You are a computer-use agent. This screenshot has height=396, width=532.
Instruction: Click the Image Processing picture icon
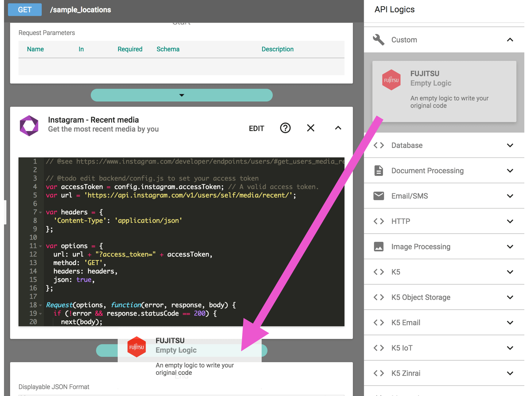click(x=379, y=247)
